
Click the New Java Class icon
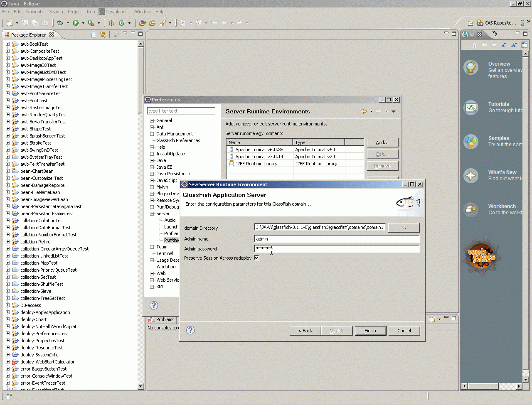[122, 23]
